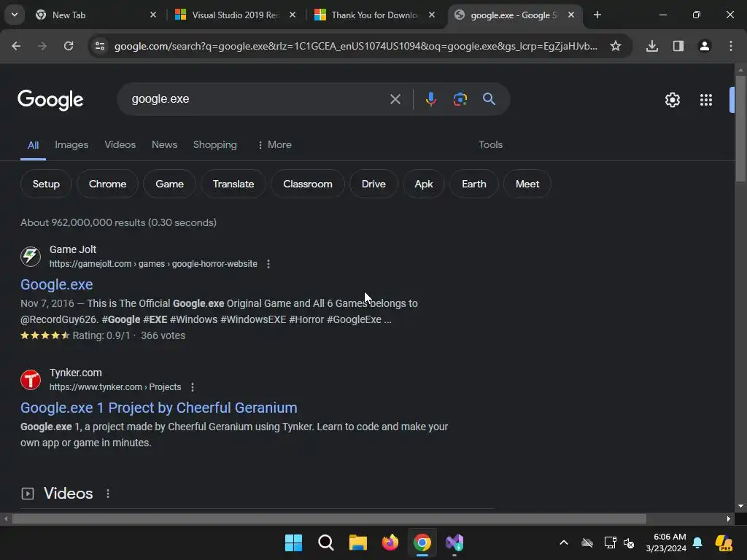Image resolution: width=747 pixels, height=560 pixels.
Task: Expand the More search categories
Action: point(274,145)
